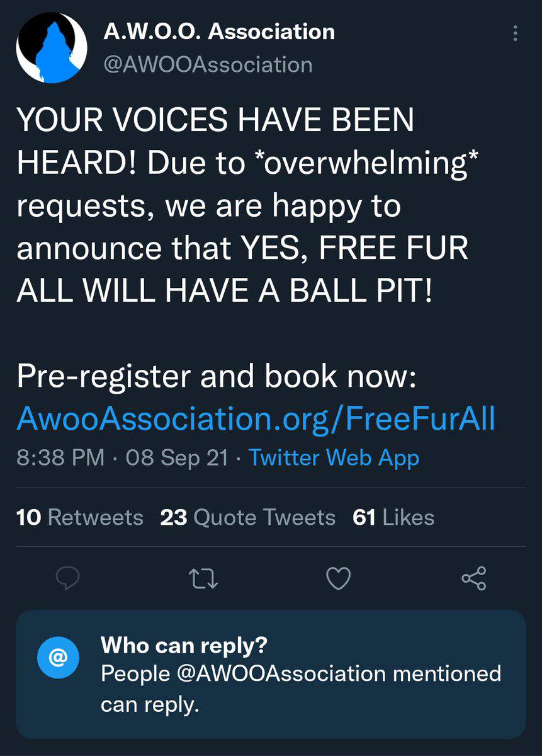This screenshot has height=756, width=542.
Task: Open the share icon menu
Action: click(x=474, y=578)
